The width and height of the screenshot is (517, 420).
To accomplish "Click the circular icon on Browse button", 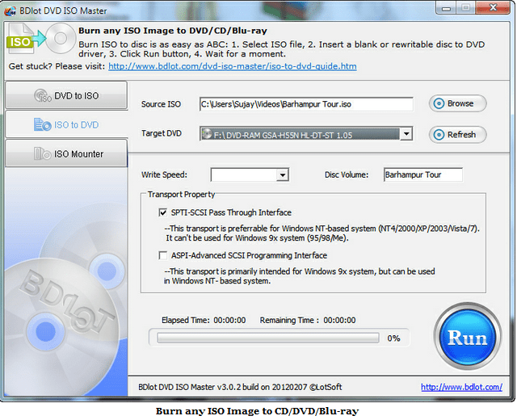I will (439, 103).
